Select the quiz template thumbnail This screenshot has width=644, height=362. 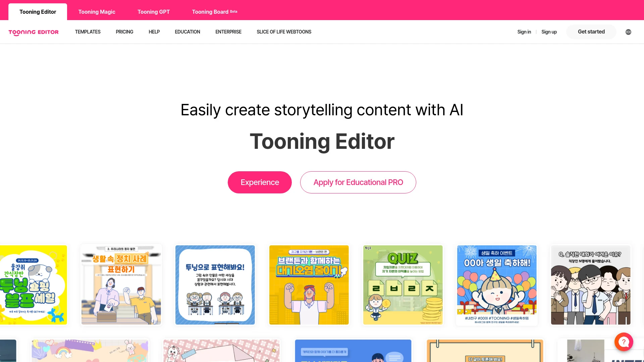coord(402,285)
